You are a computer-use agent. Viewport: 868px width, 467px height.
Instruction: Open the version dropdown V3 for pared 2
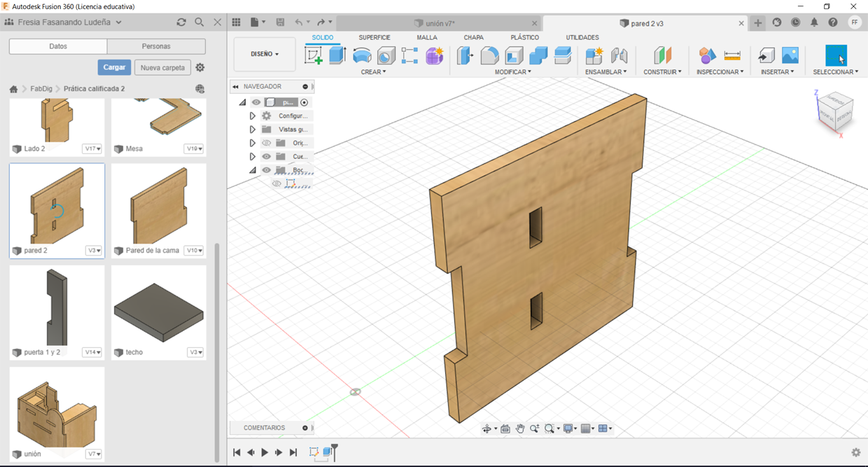pos(94,251)
